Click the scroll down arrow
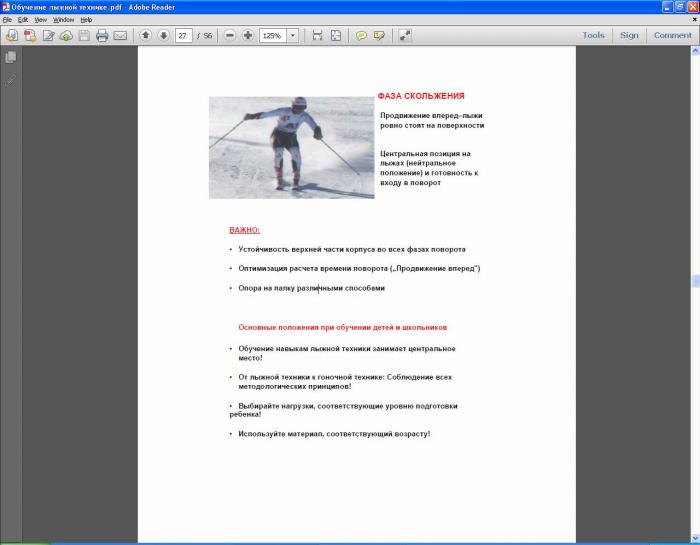The height and width of the screenshot is (545, 700). [695, 538]
